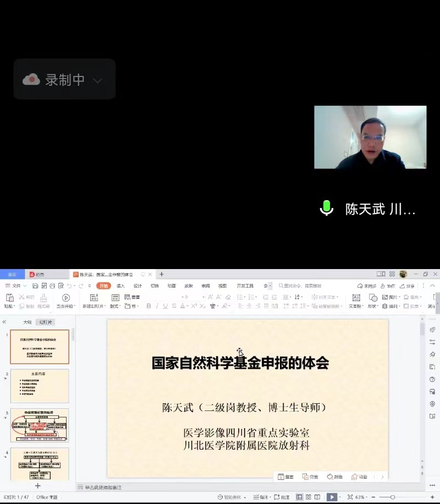Select slide 2 thumbnail 主要内容

40,386
